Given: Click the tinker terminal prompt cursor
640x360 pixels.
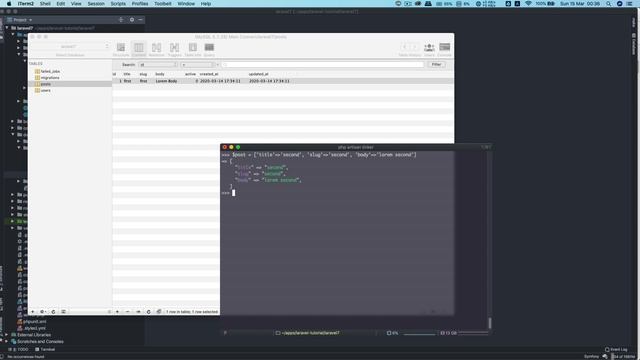Looking at the screenshot, I should [233, 193].
